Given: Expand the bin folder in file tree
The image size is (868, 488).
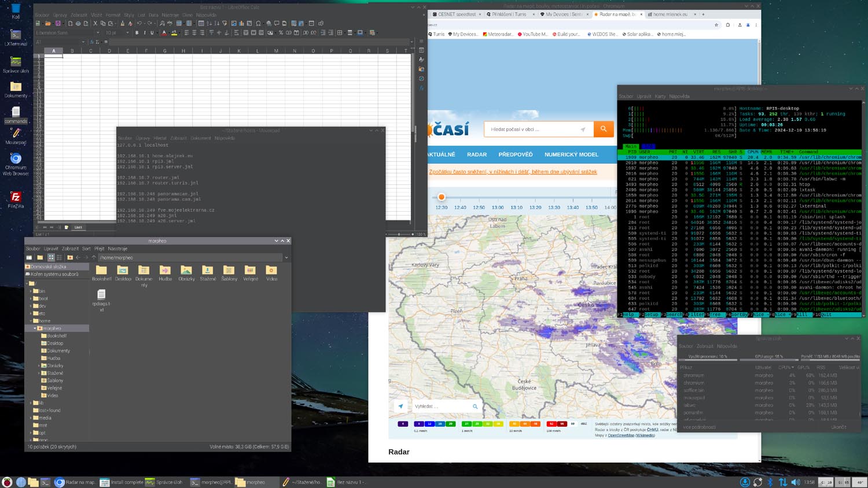Looking at the screenshot, I should pos(31,291).
